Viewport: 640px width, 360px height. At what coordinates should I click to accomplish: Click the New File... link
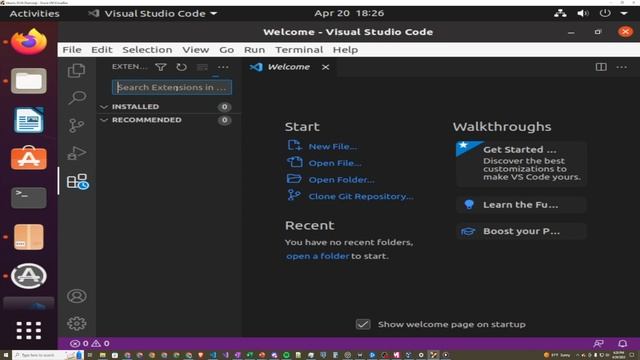pos(333,147)
